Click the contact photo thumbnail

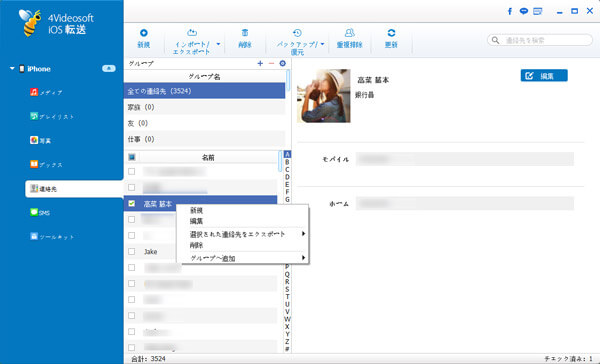[x=324, y=96]
